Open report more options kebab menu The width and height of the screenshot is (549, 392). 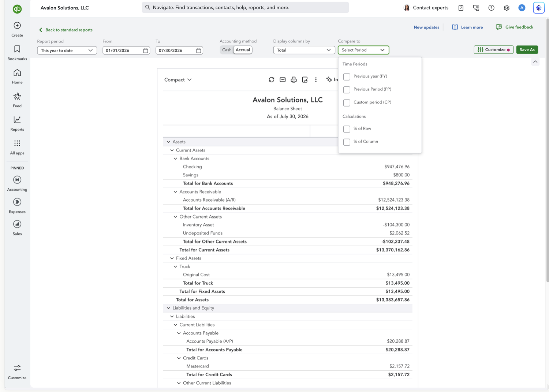coord(316,79)
